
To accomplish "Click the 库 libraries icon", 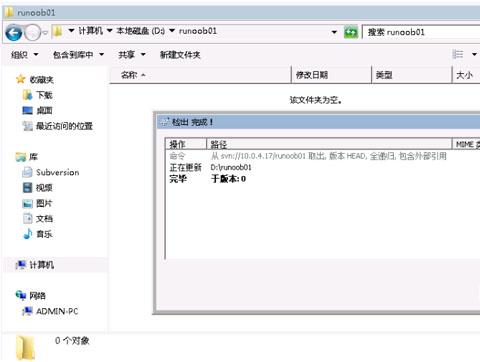I will pos(21,157).
